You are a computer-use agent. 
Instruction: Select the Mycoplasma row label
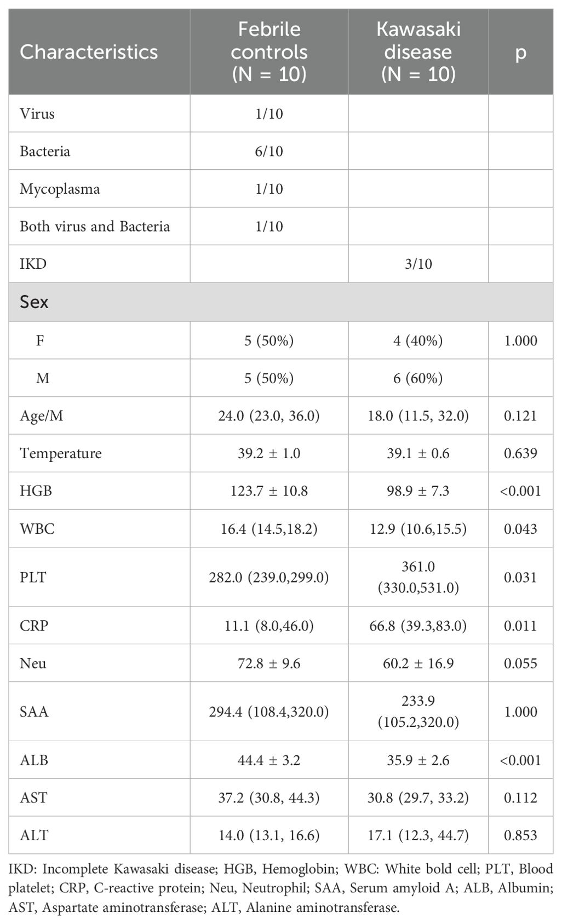point(60,189)
